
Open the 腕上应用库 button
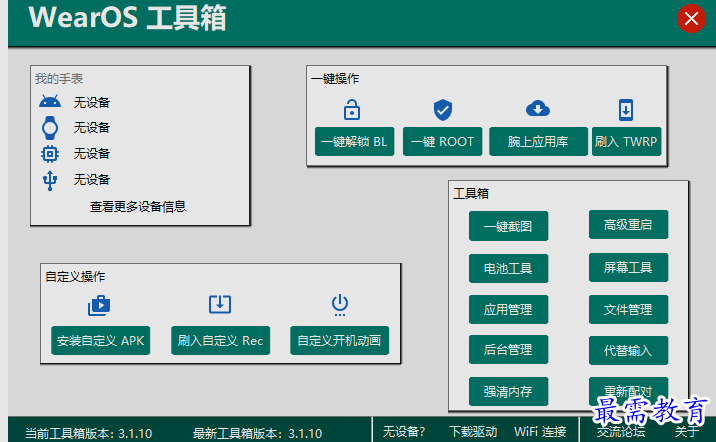tap(538, 142)
